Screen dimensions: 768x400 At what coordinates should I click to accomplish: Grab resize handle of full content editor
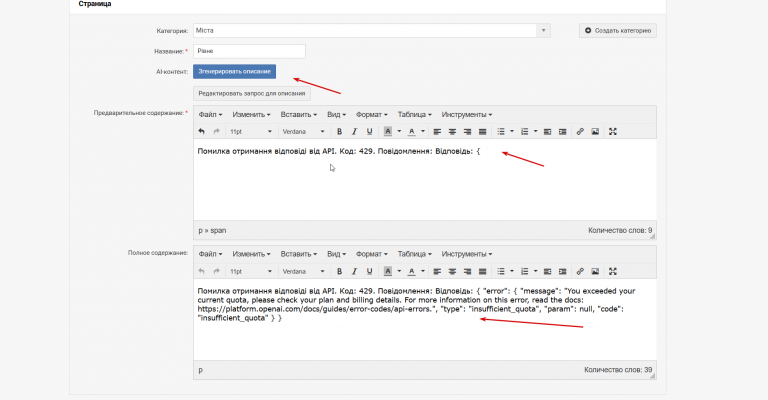pos(652,376)
